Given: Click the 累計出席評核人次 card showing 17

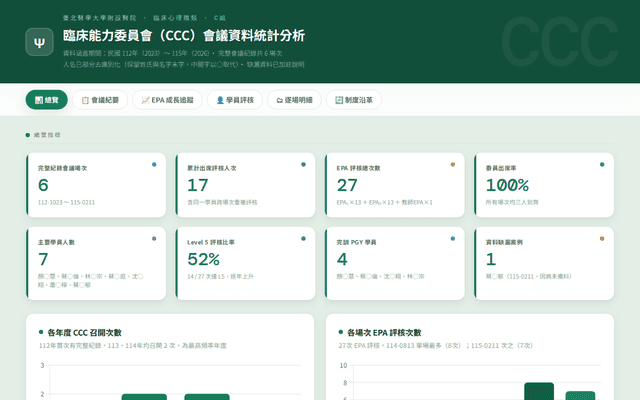Looking at the screenshot, I should [246, 185].
